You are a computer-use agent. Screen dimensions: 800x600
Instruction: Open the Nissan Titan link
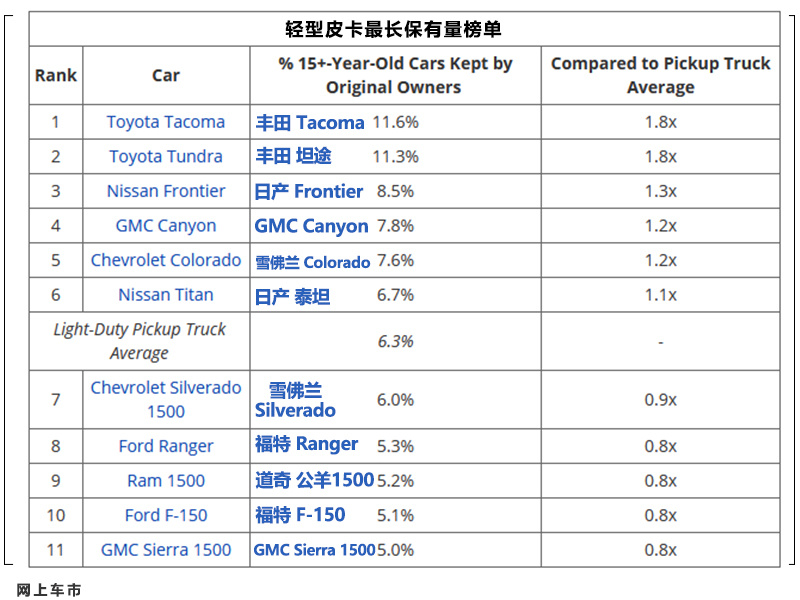click(x=166, y=295)
